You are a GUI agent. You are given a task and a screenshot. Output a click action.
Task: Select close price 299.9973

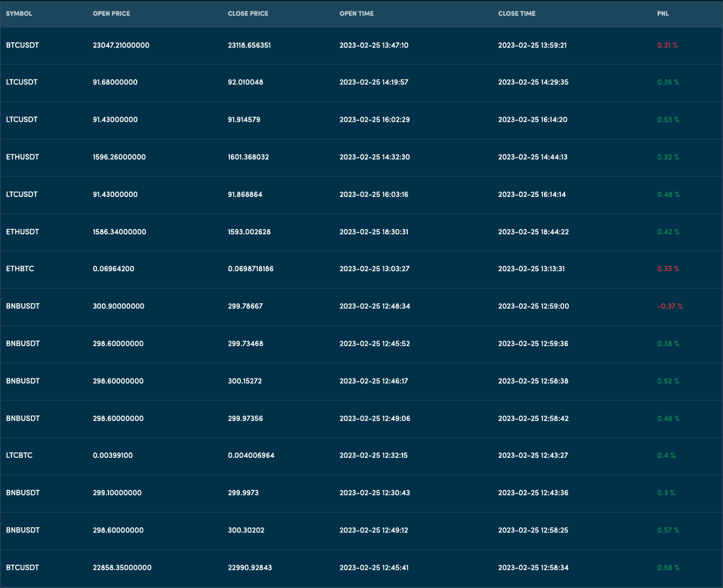point(243,493)
